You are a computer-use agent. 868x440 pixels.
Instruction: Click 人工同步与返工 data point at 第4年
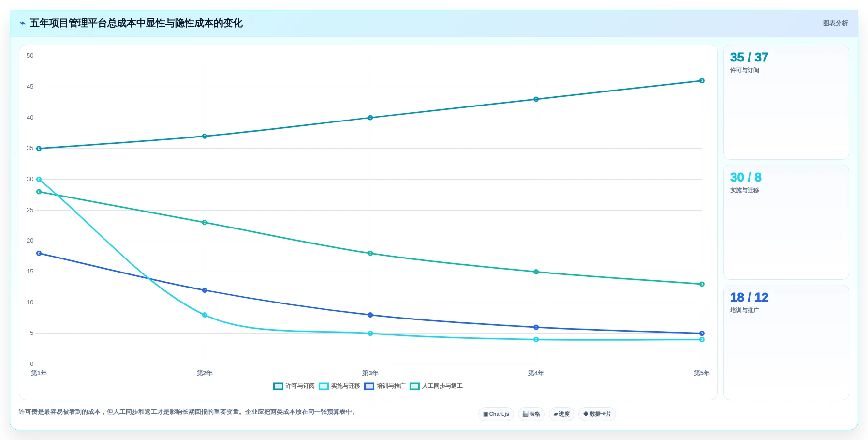click(536, 272)
